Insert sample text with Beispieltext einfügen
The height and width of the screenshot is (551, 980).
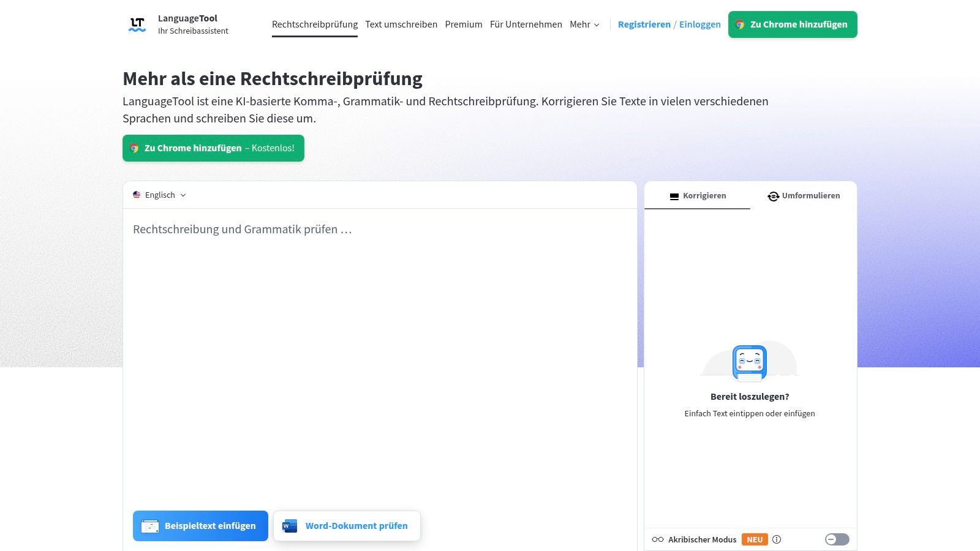tap(200, 525)
